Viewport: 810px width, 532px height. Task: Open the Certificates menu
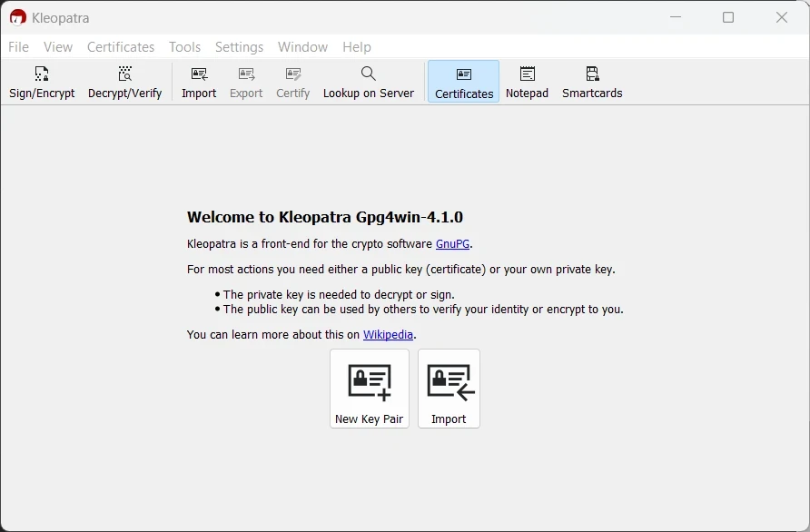[x=121, y=47]
